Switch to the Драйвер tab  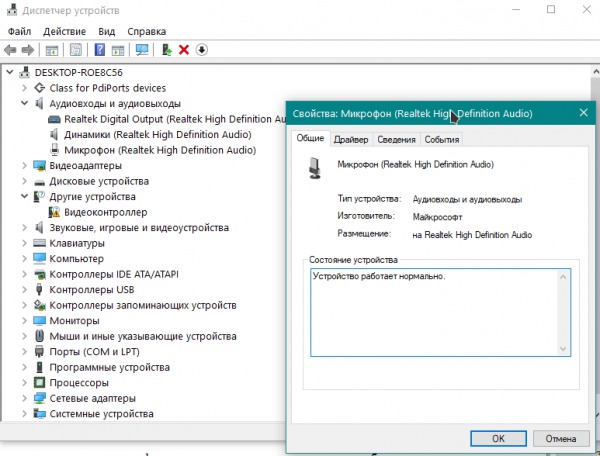point(351,140)
